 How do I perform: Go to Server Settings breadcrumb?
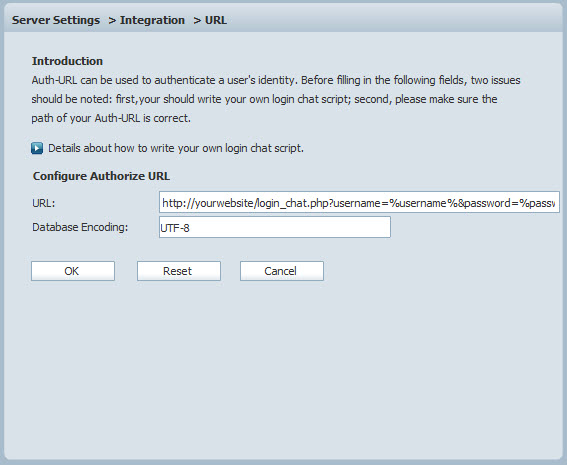56,20
